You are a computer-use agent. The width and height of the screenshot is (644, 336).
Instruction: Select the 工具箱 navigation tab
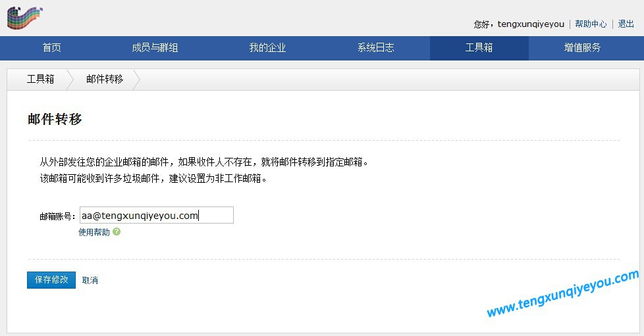pyautogui.click(x=479, y=47)
